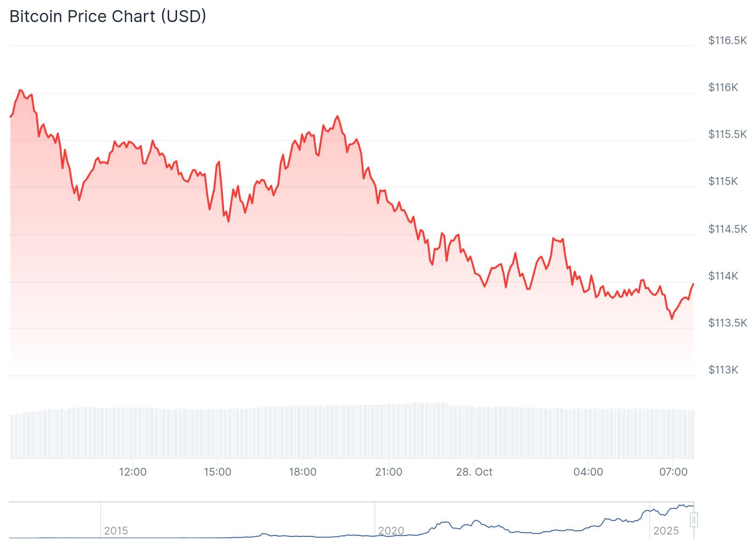Click the $114.5K price axis label

(727, 229)
